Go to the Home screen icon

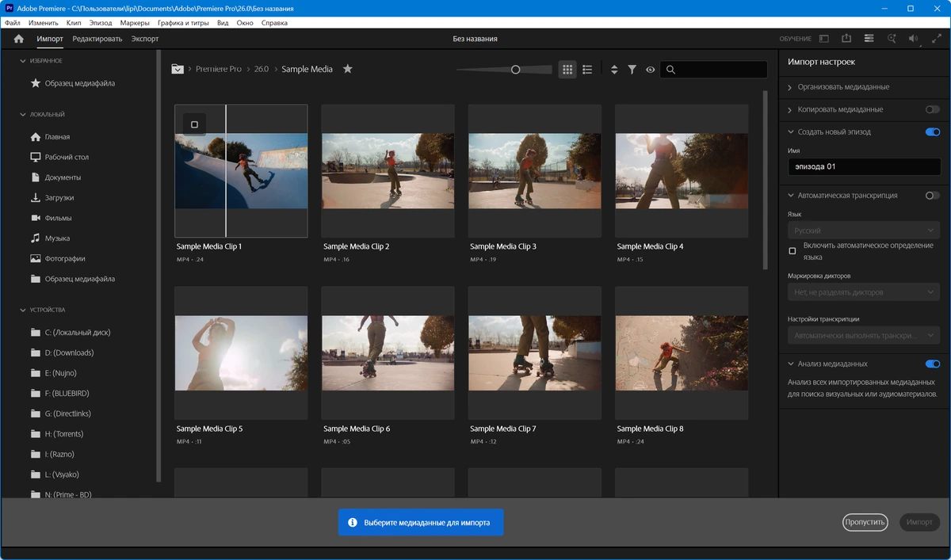(x=19, y=39)
